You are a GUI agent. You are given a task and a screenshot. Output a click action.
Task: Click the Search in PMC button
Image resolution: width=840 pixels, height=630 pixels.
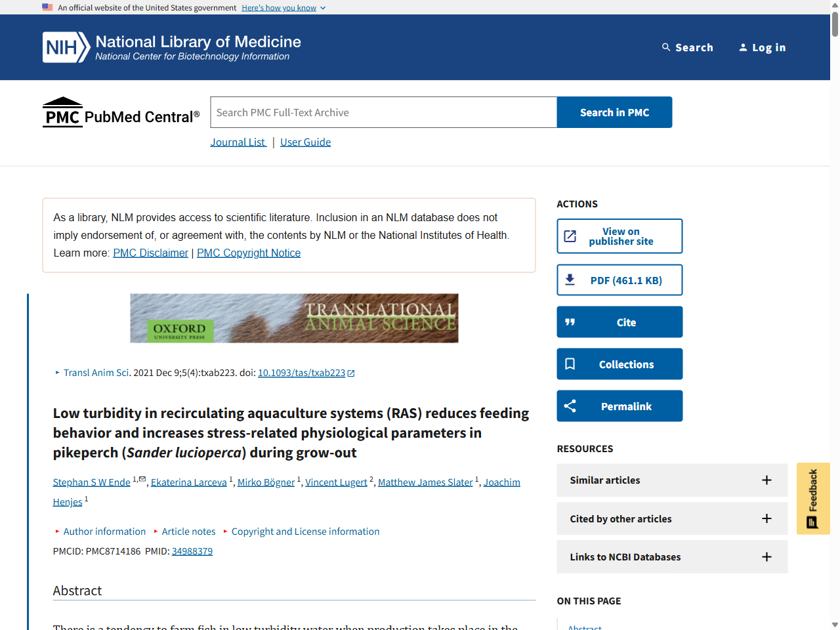coord(614,112)
